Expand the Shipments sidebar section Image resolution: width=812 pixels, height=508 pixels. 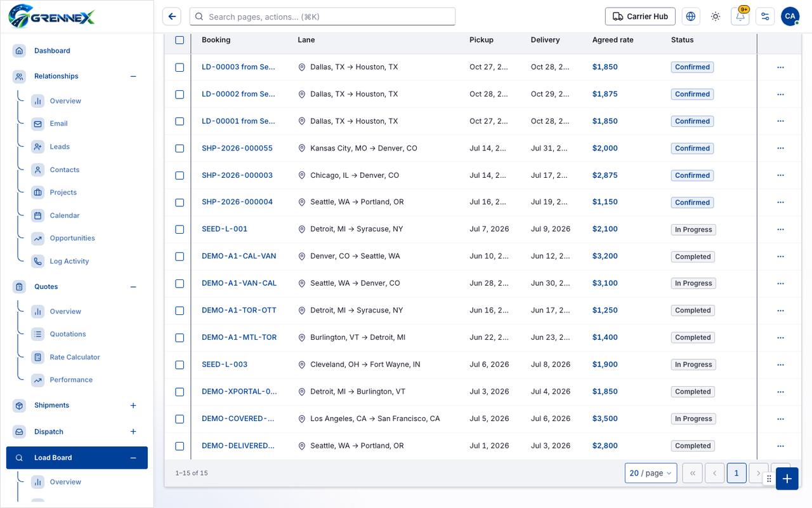tap(133, 405)
